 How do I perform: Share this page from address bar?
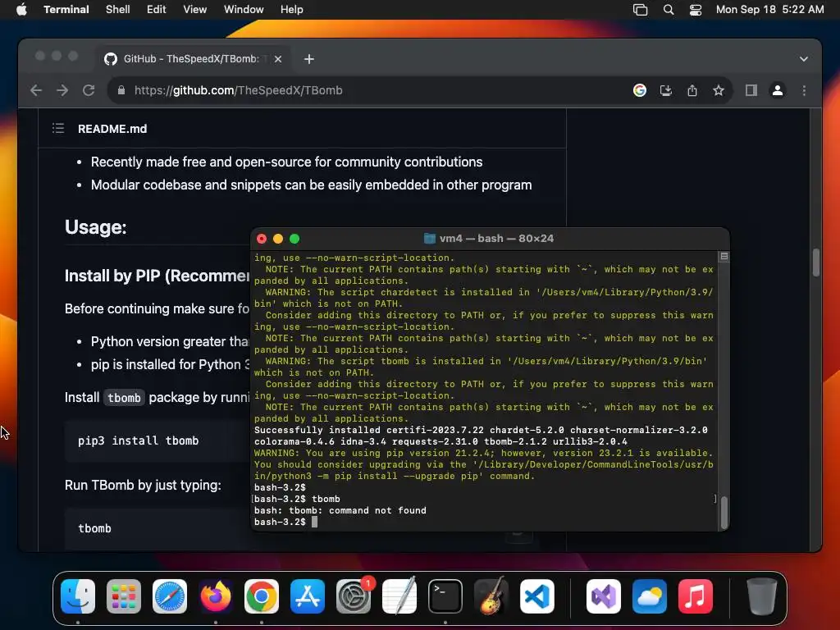click(x=692, y=90)
